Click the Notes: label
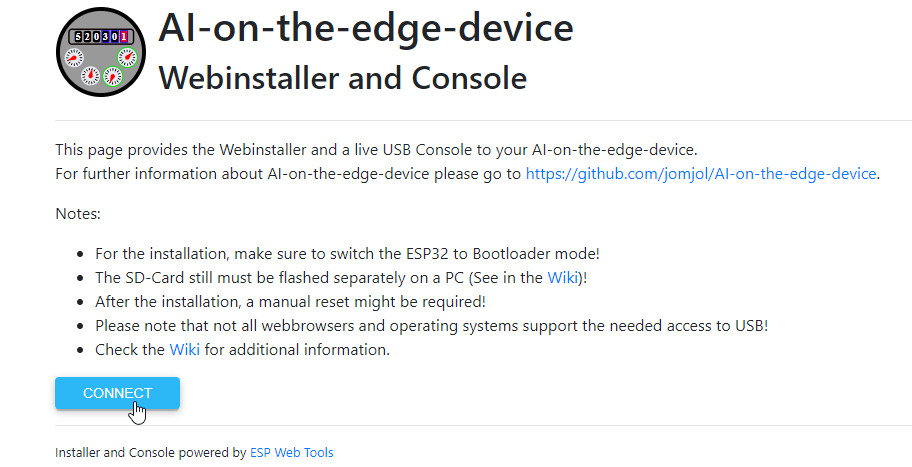 coord(78,214)
